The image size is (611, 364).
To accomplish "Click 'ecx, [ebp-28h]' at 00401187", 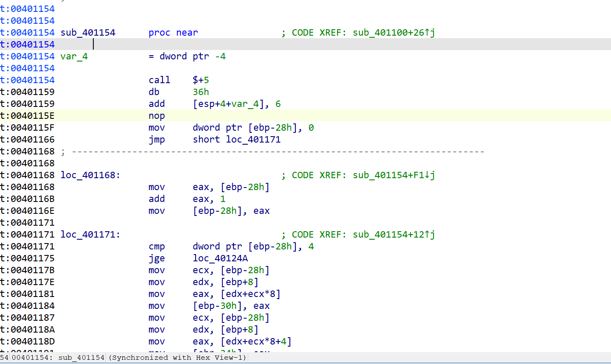I will 231,318.
